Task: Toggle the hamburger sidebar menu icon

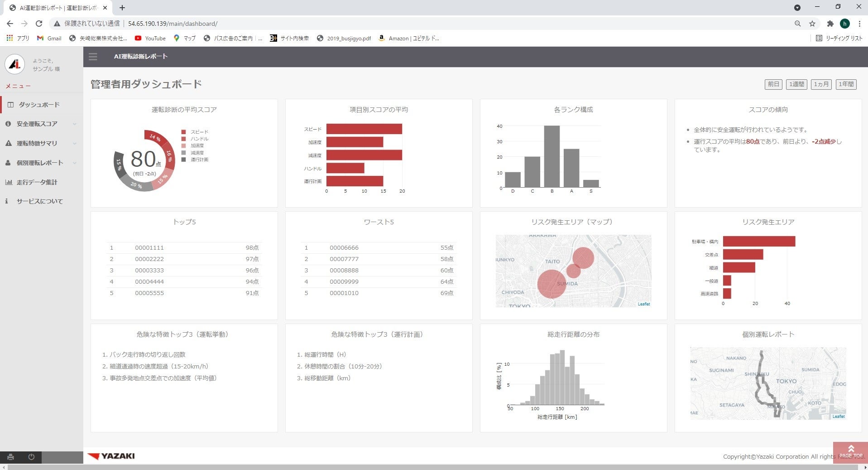Action: (x=93, y=57)
